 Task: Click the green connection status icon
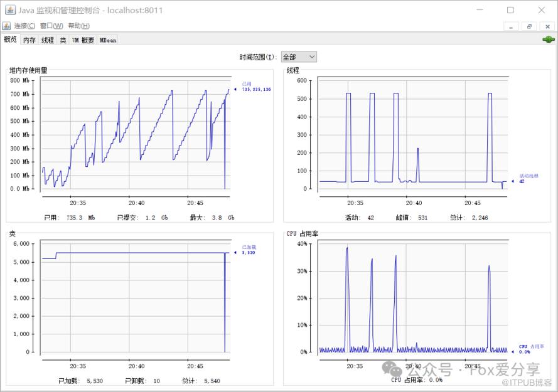click(549, 40)
